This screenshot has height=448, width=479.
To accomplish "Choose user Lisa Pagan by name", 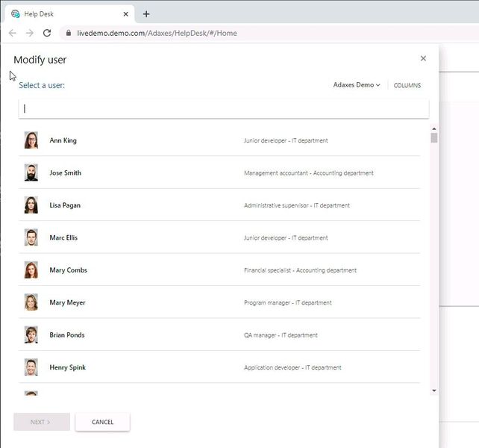I will pos(65,205).
